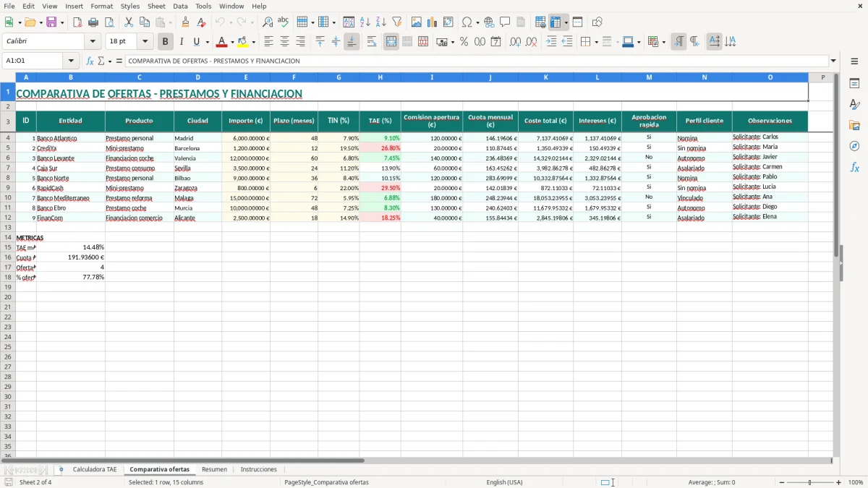The image size is (868, 488).
Task: Open Find and Replace icon
Action: (x=268, y=22)
